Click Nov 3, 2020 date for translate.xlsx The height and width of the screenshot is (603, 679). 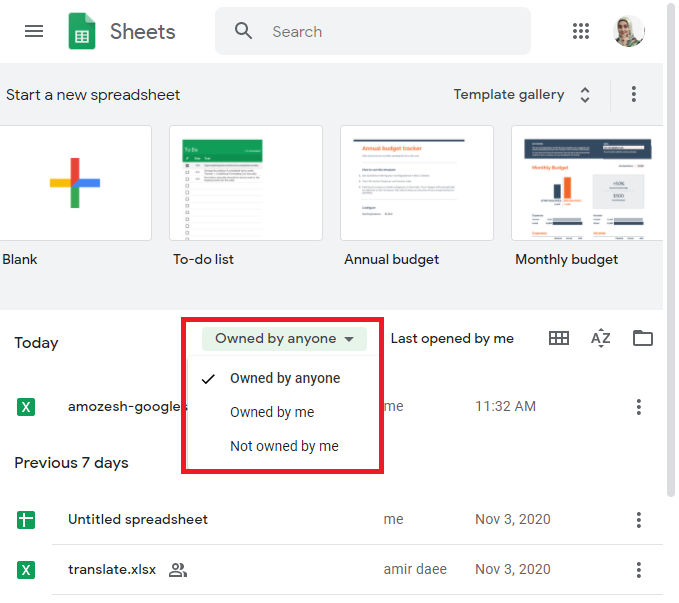tap(513, 569)
